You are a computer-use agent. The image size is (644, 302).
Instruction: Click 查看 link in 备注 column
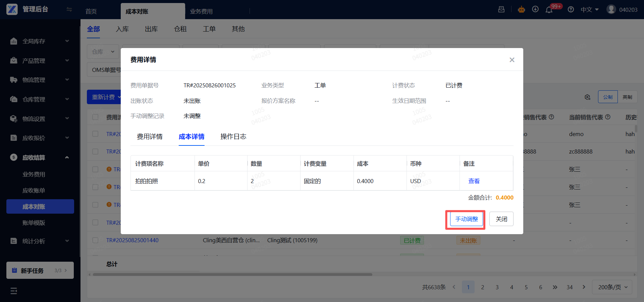pyautogui.click(x=474, y=181)
